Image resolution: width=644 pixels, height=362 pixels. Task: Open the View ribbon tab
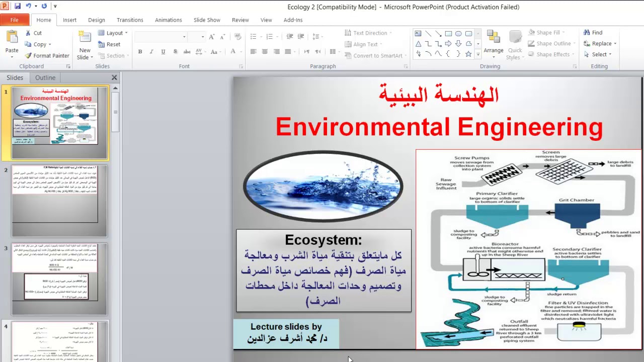click(266, 20)
